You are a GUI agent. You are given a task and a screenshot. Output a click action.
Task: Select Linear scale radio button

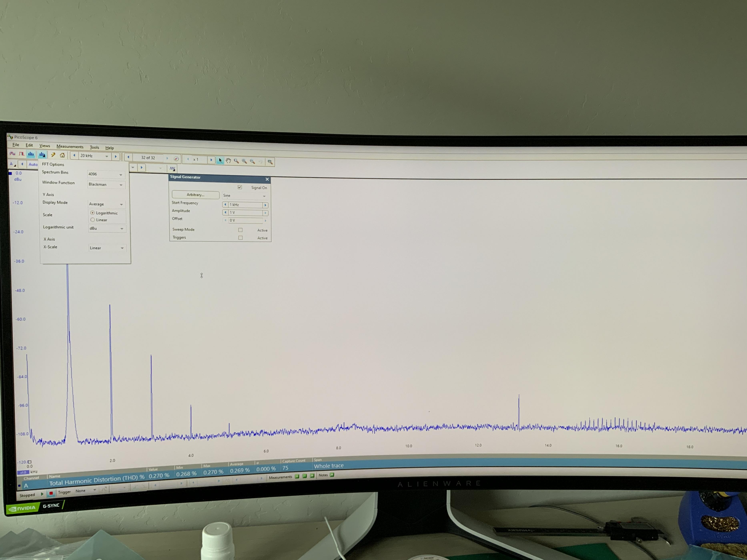click(x=92, y=220)
